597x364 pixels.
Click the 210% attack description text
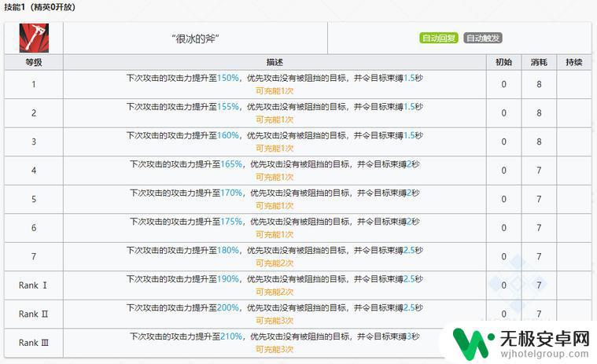click(x=275, y=336)
